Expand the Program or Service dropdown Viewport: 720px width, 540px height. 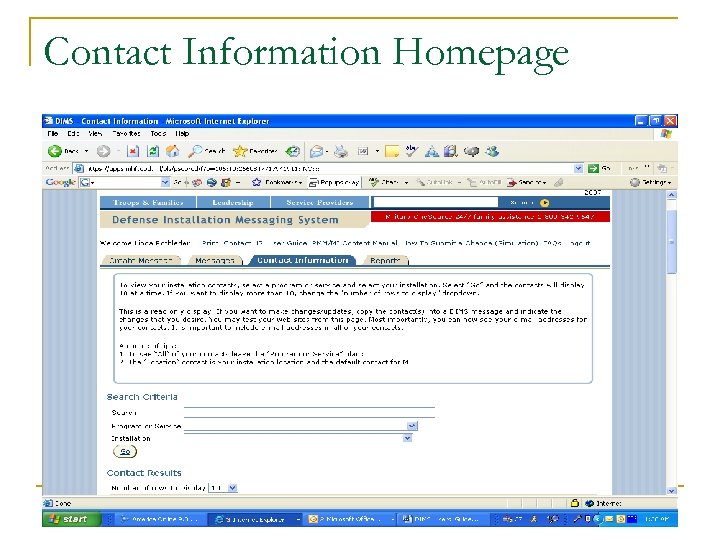(412, 426)
